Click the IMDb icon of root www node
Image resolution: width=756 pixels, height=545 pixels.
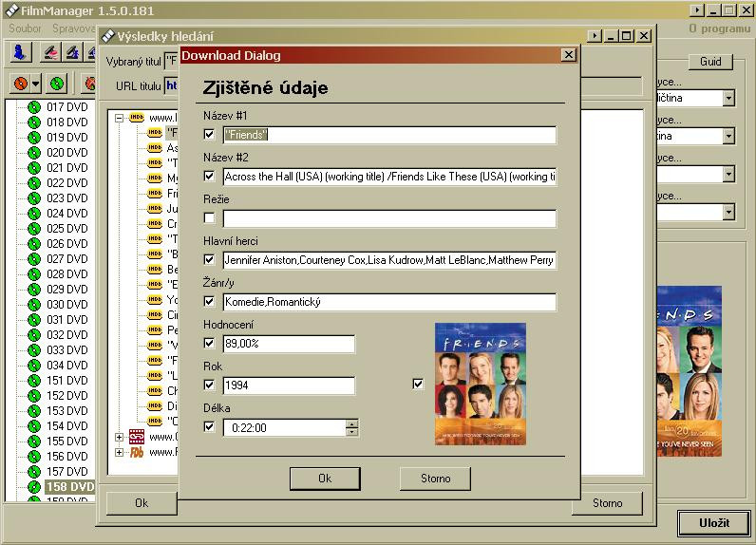pyautogui.click(x=137, y=118)
